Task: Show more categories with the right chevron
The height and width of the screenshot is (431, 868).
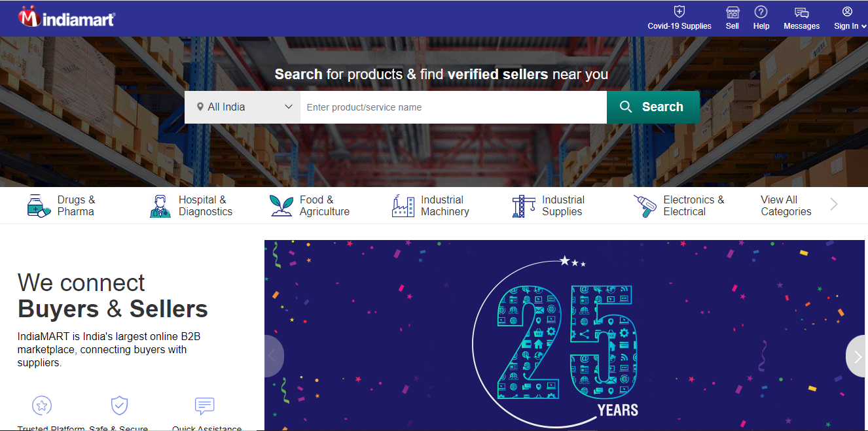Action: [834, 205]
